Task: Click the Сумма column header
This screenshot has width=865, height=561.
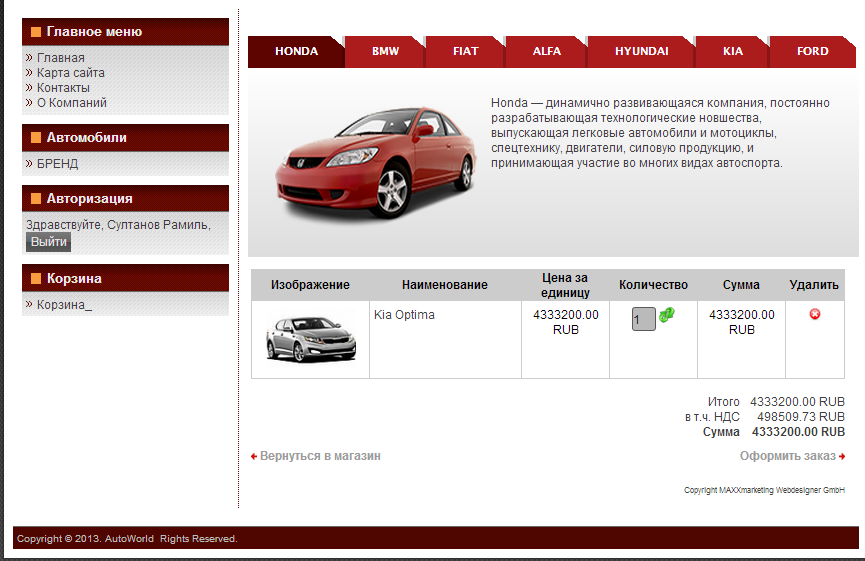Action: point(741,285)
